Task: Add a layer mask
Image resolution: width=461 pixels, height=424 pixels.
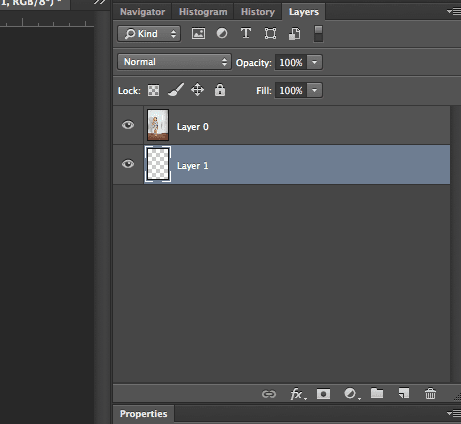Action: pyautogui.click(x=323, y=394)
